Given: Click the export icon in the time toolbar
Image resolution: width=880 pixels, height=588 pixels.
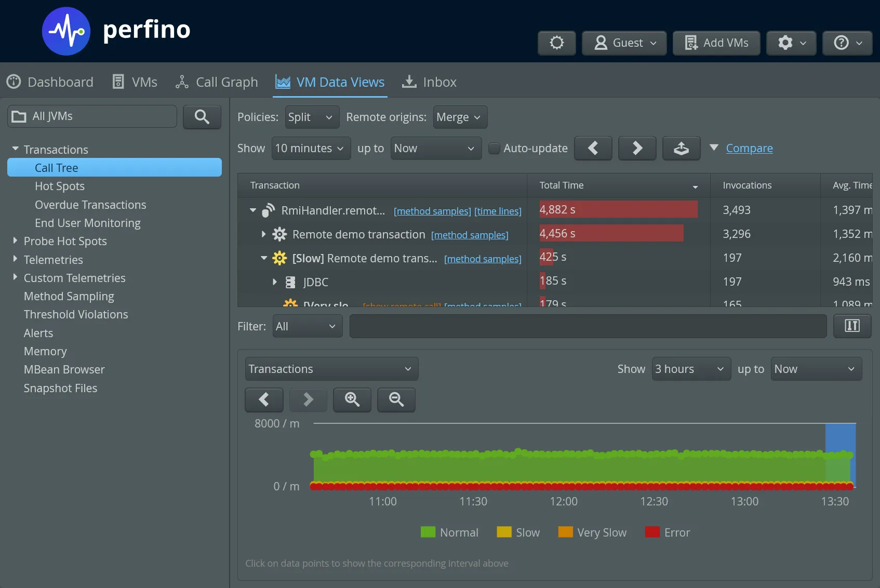Looking at the screenshot, I should (x=681, y=148).
